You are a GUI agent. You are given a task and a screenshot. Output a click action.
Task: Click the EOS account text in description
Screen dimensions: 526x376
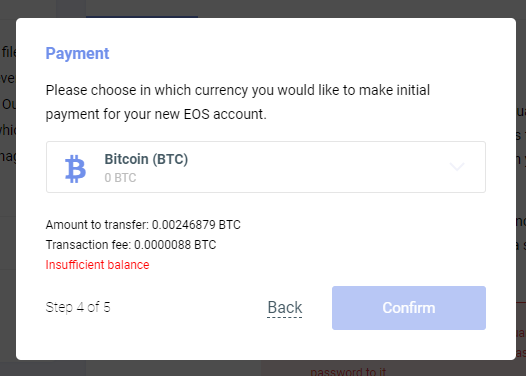(x=225, y=114)
